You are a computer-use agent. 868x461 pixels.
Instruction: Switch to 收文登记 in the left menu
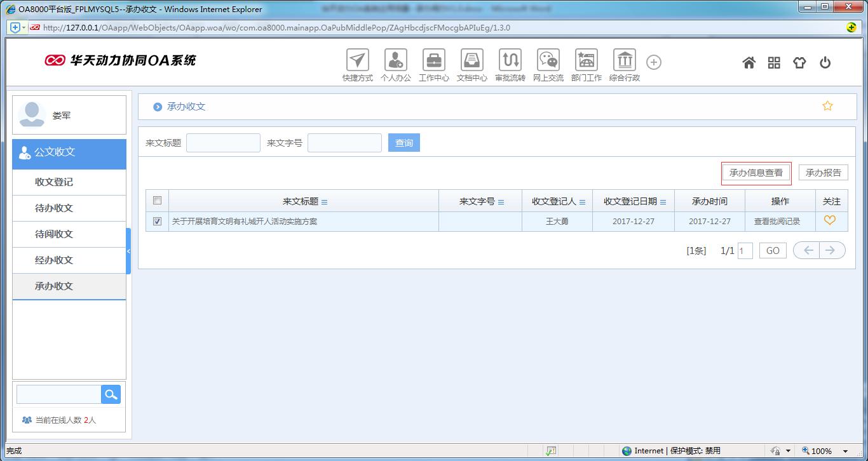[69, 182]
